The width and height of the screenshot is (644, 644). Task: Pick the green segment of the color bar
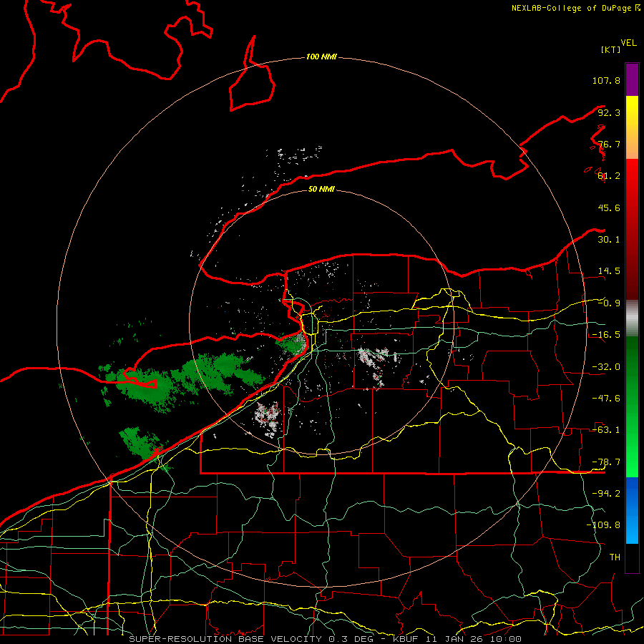coord(632,406)
